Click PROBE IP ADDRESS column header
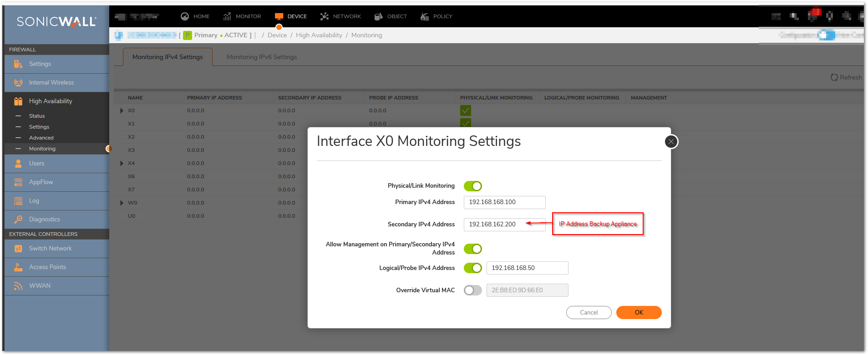 [394, 98]
